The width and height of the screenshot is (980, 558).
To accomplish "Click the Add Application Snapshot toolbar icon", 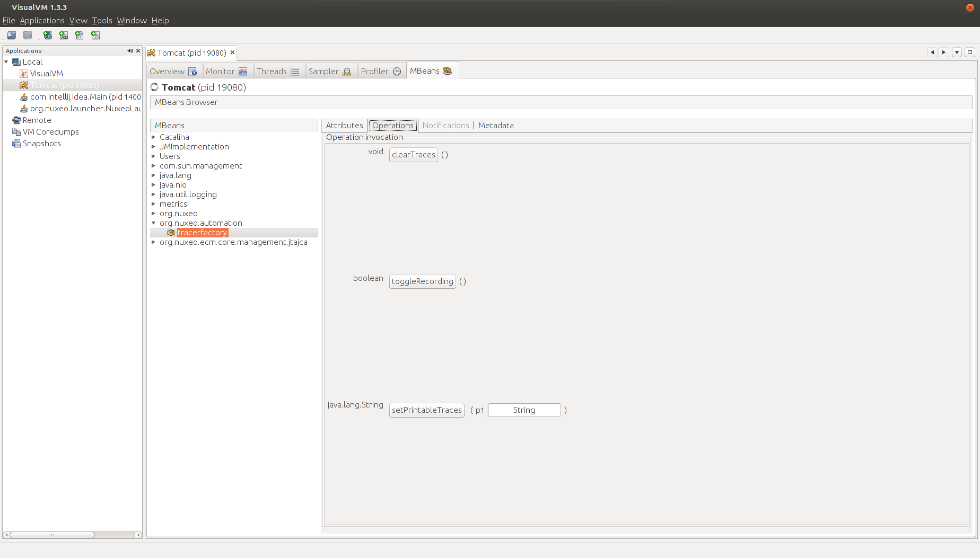I will click(95, 36).
